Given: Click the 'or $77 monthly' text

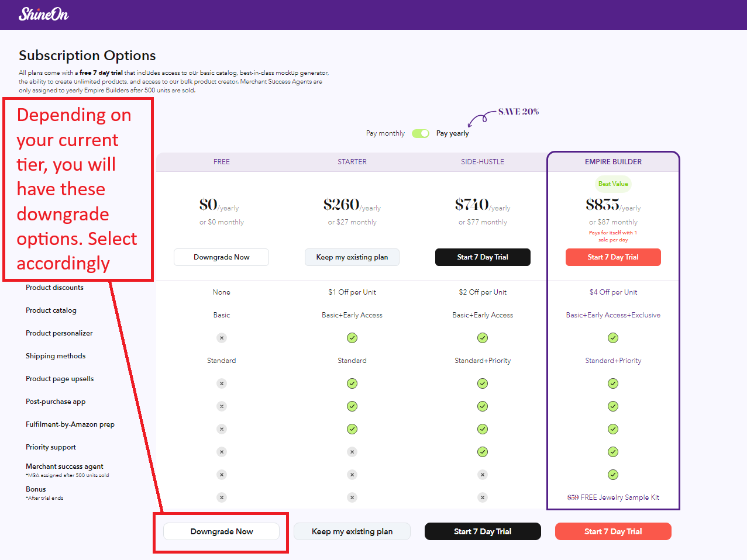Looking at the screenshot, I should (x=483, y=222).
